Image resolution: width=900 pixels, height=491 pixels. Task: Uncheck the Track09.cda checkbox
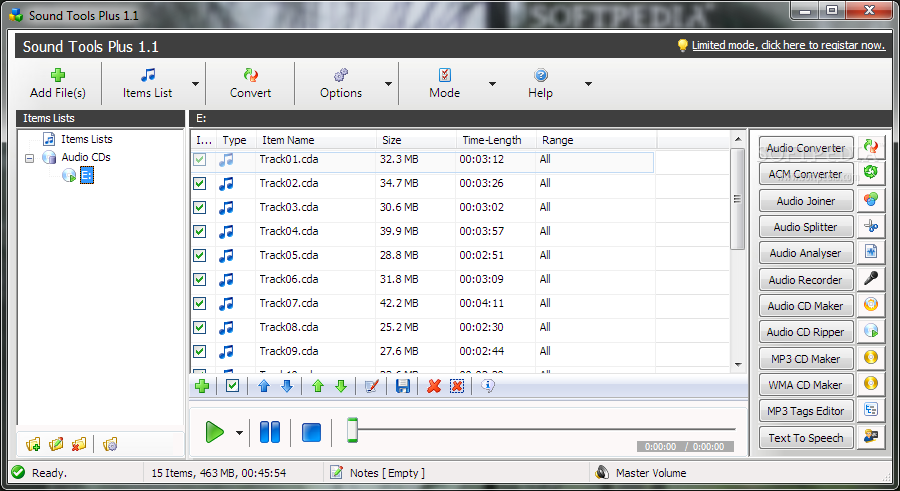coord(199,351)
